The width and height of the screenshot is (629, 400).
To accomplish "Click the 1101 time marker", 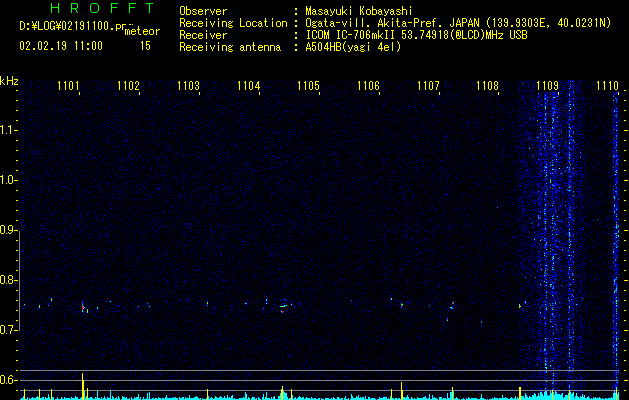I will tap(69, 85).
